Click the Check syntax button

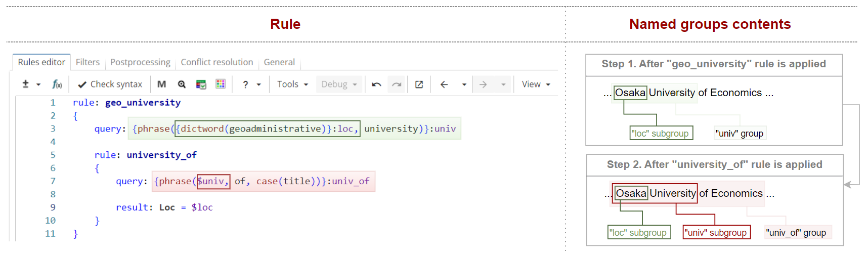point(110,84)
